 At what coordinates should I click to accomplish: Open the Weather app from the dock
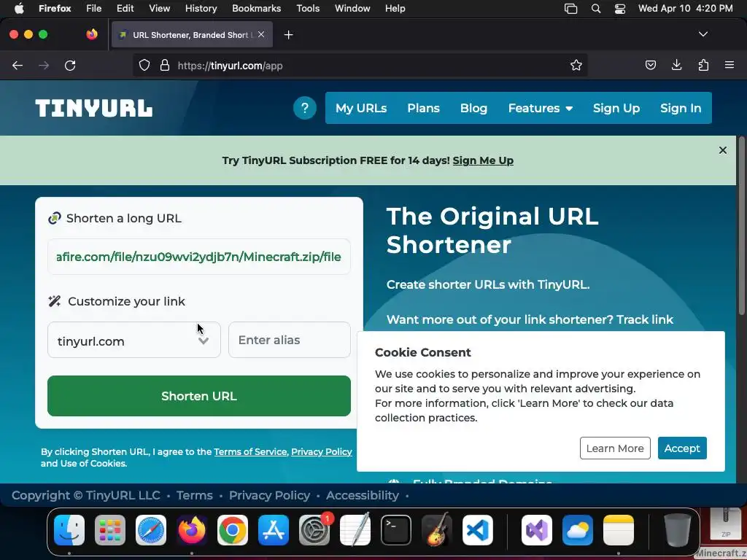[x=578, y=530]
